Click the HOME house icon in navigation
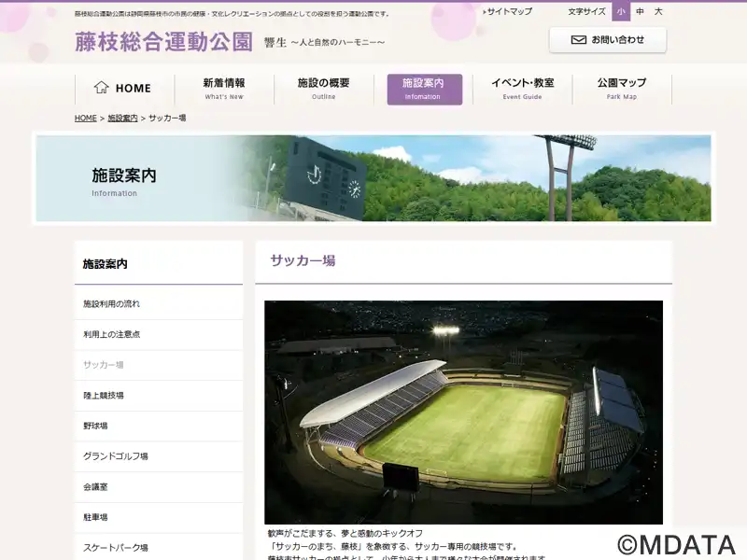Viewport: 747px width, 560px height. [x=102, y=88]
